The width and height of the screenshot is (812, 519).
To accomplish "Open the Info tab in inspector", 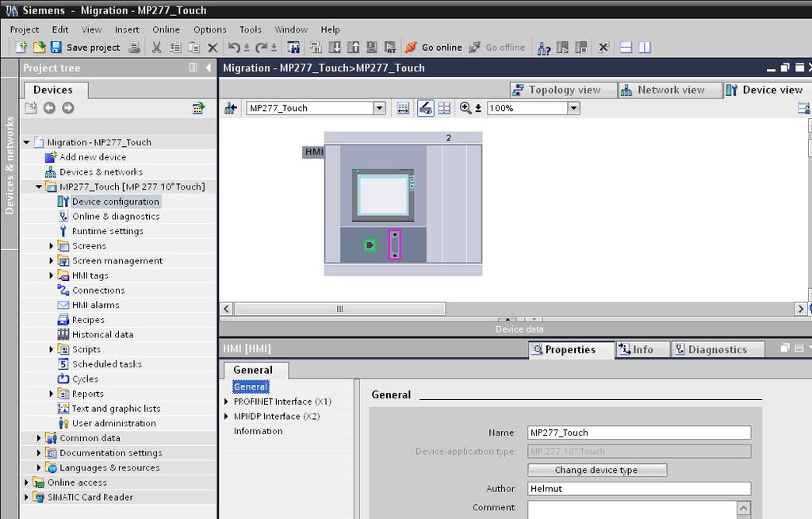I will (x=642, y=349).
